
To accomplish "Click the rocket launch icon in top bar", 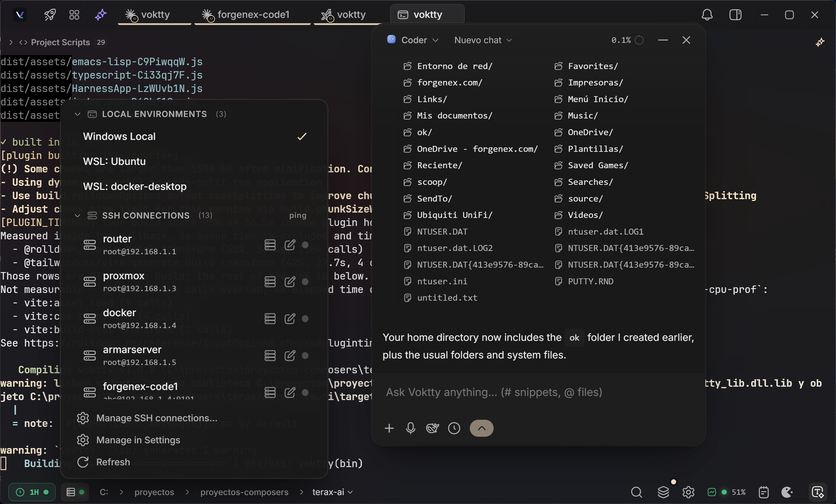I will (x=50, y=15).
